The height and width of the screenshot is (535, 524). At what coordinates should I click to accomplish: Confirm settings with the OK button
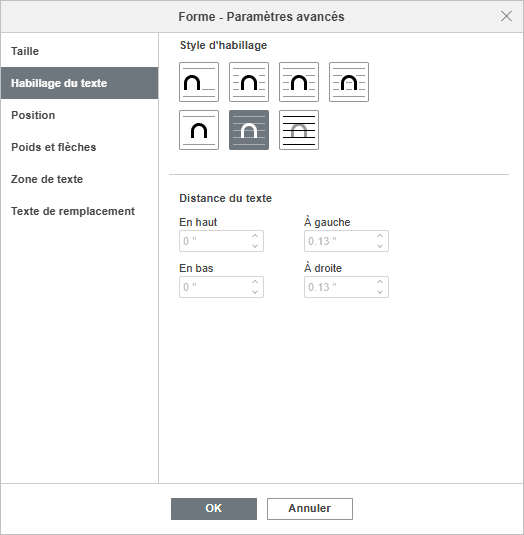pyautogui.click(x=214, y=509)
